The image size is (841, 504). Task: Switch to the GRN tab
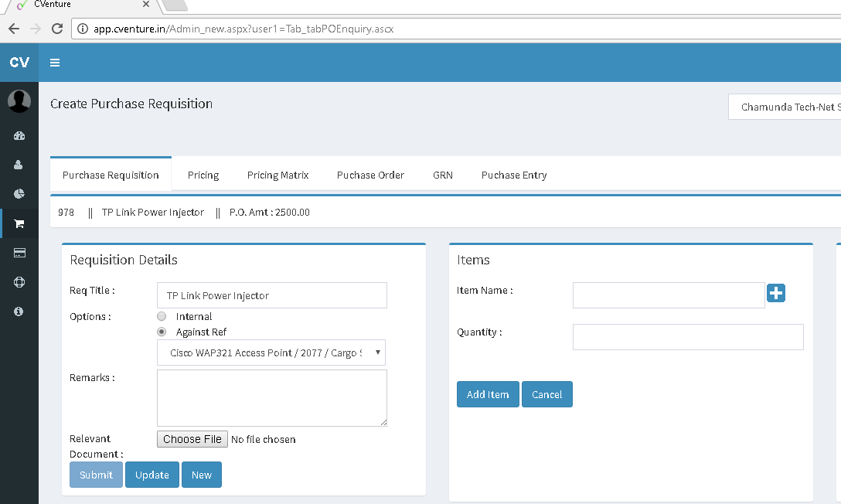point(443,175)
